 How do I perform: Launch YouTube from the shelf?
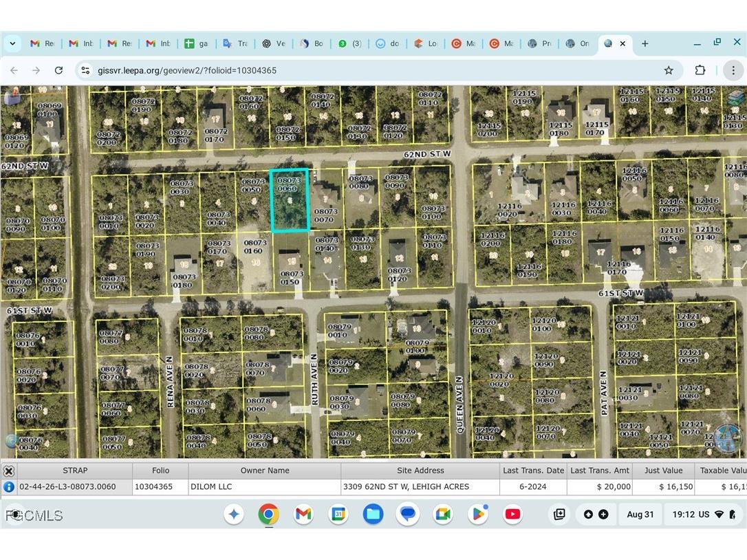point(512,514)
